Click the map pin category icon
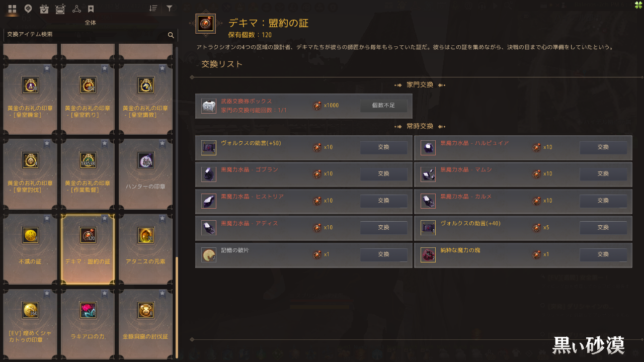644x362 pixels. click(x=28, y=9)
